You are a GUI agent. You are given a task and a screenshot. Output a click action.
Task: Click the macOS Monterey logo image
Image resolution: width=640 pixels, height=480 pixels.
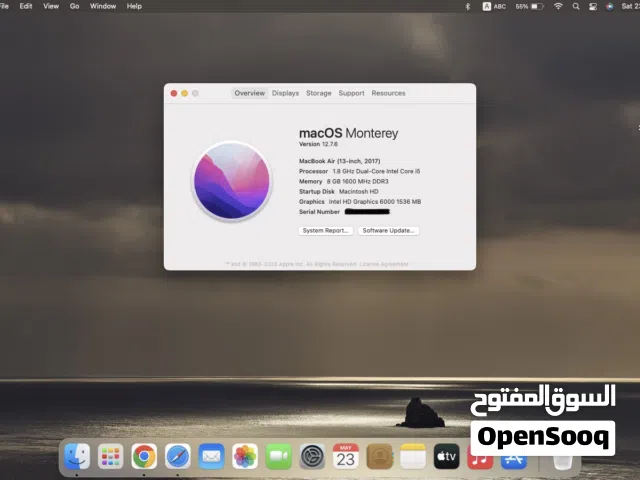(232, 181)
